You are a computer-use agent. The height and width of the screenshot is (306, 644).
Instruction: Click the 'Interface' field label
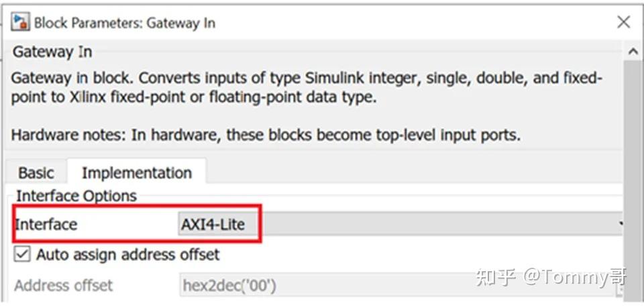click(46, 224)
